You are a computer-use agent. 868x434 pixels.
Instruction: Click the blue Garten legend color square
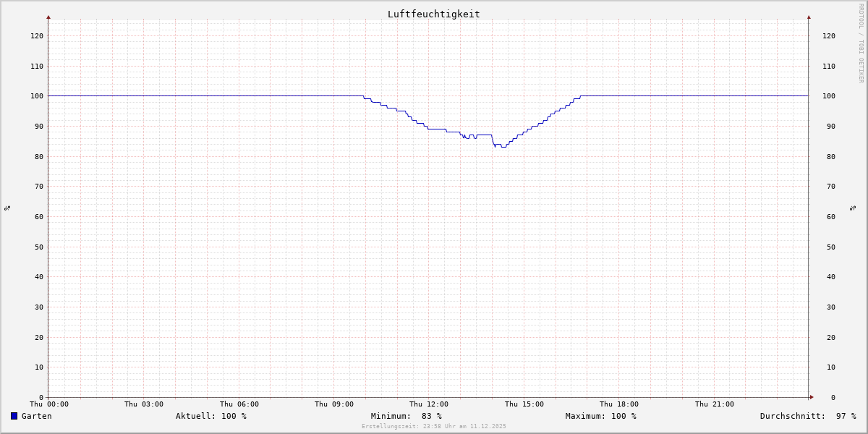(14, 416)
